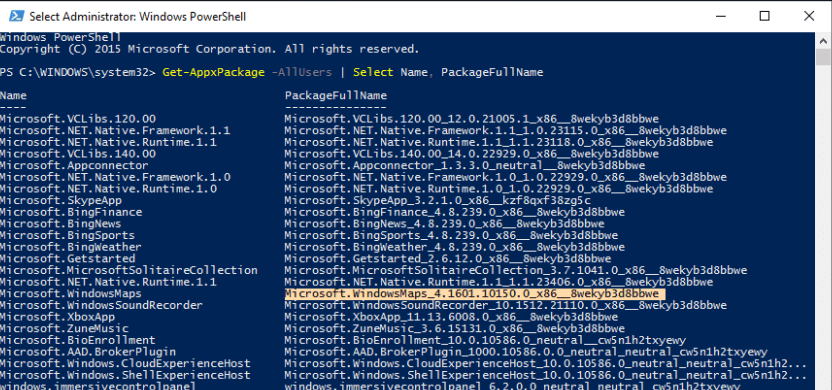This screenshot has height=390, width=832.
Task: Click the Get-AppxPackage command text
Action: (x=213, y=73)
